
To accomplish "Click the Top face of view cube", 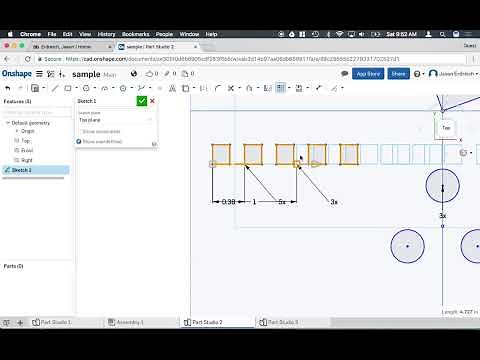I will [446, 128].
